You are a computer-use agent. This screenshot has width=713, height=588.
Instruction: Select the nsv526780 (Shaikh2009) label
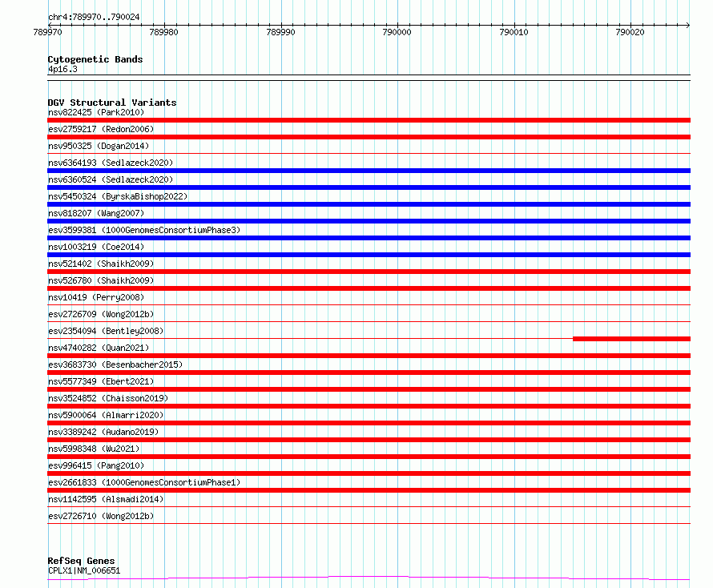click(x=101, y=280)
